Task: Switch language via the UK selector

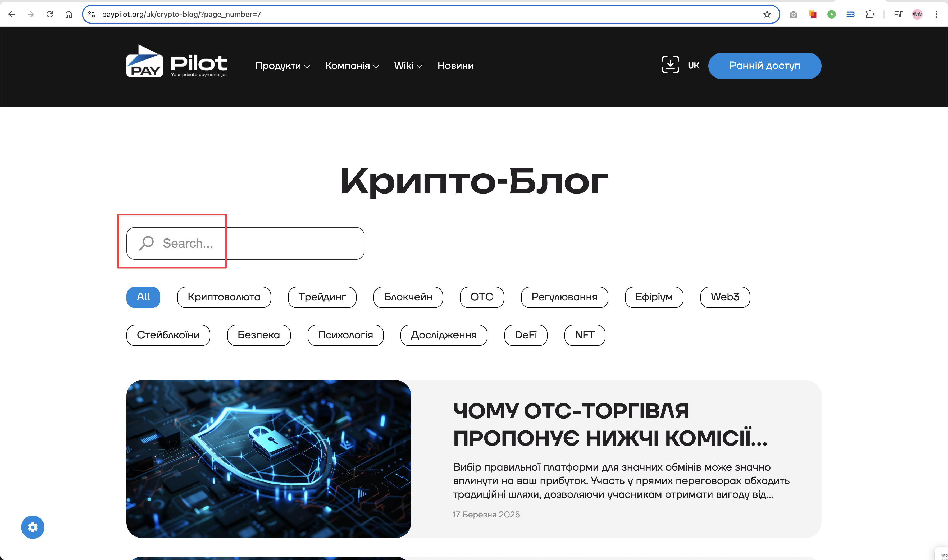Action: click(x=693, y=66)
